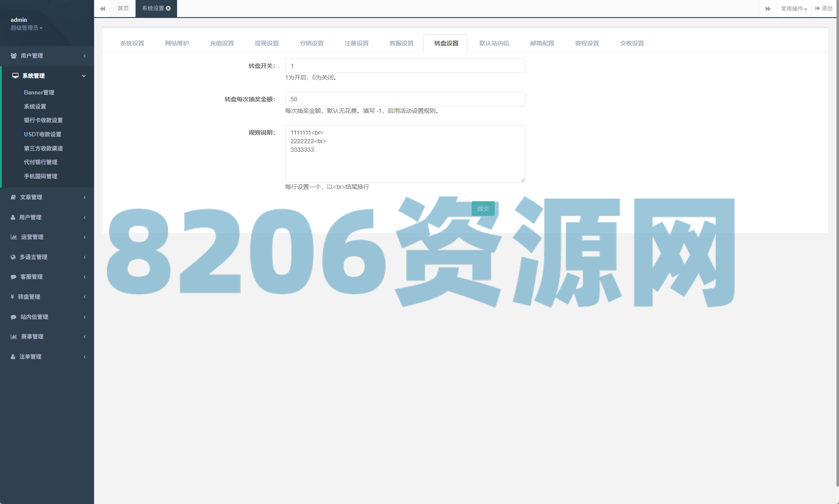Open the 提现设置 tab
This screenshot has height=504, width=839.
pos(267,43)
